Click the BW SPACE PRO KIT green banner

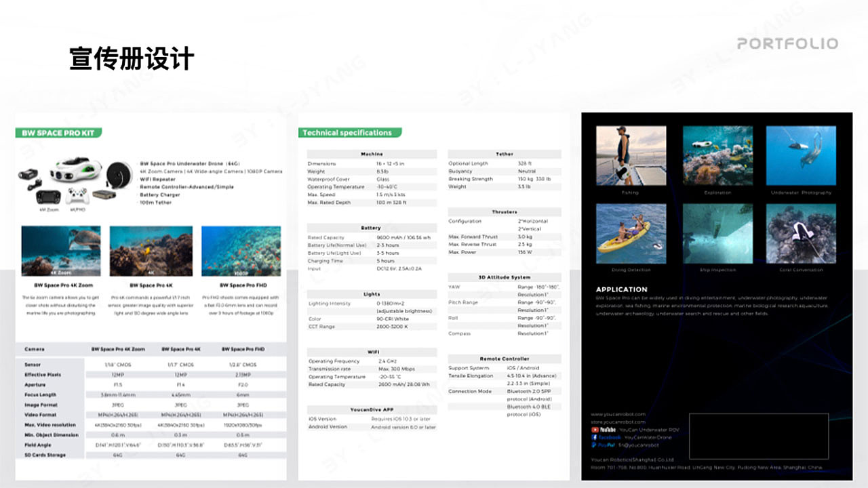point(58,134)
